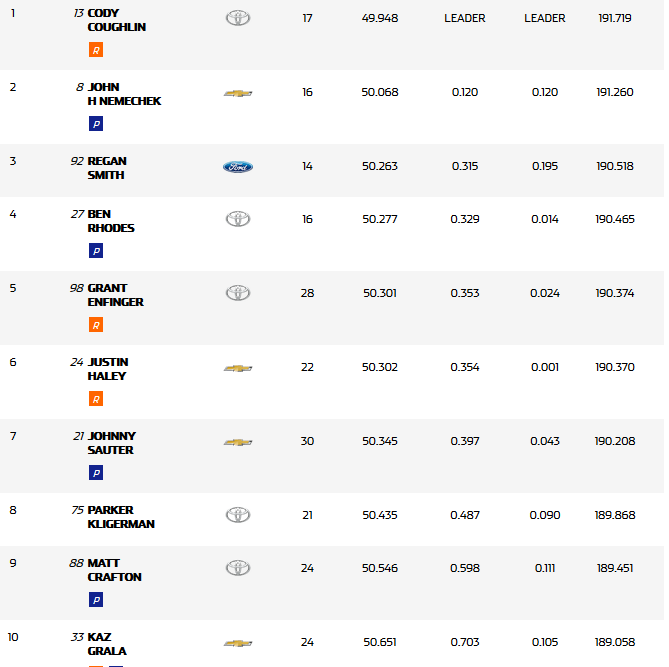Click Grant Enfinger's best speed 190.374
This screenshot has height=667, width=669.
[614, 293]
